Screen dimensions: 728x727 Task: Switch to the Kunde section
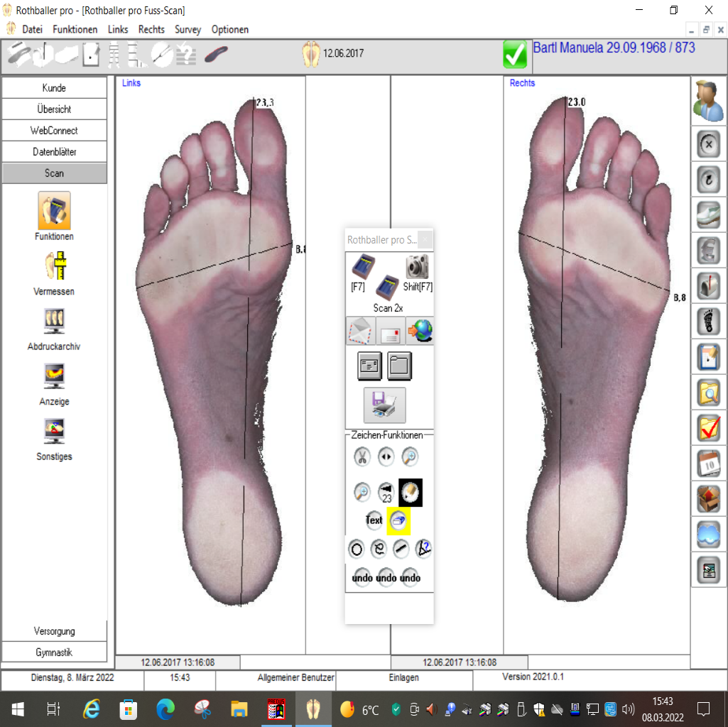click(54, 88)
